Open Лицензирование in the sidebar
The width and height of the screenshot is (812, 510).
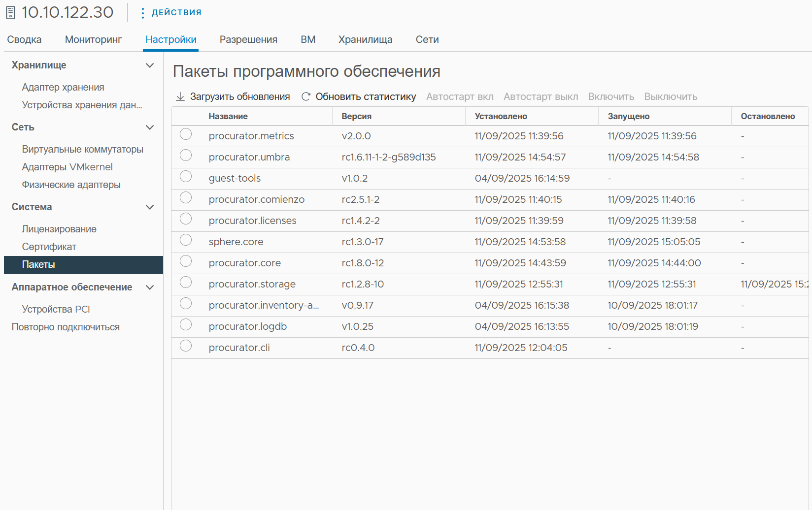pyautogui.click(x=59, y=229)
